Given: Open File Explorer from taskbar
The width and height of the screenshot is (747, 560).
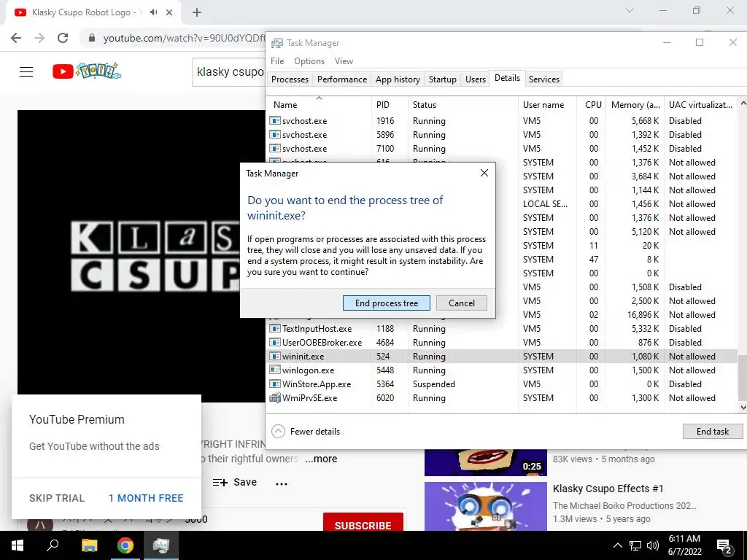Looking at the screenshot, I should coord(89,545).
